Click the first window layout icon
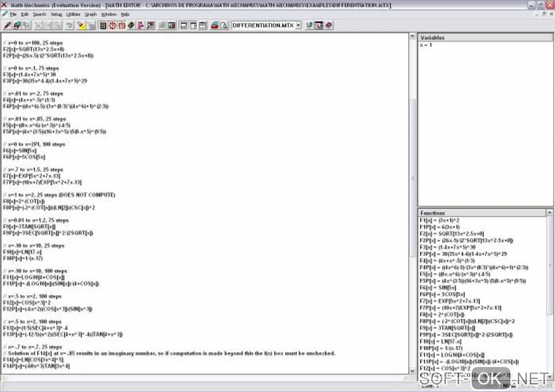The image size is (555, 392). click(x=183, y=26)
